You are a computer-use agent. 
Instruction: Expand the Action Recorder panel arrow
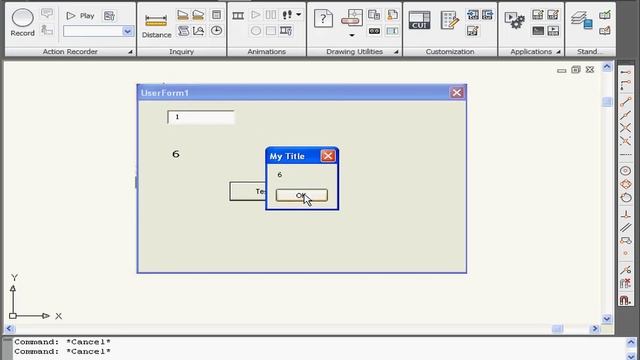[130, 52]
